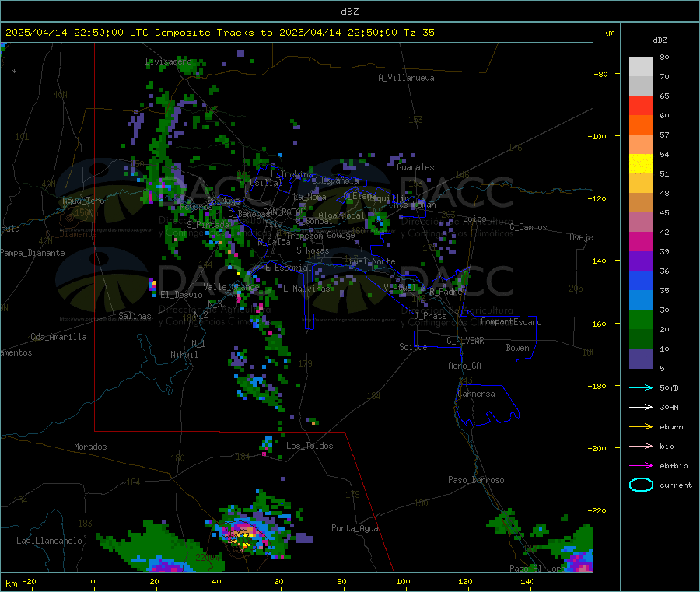Screen dimensions: 700x592
Task: Click the cyan 'current' ellipse legend symbol
Action: coord(641,485)
